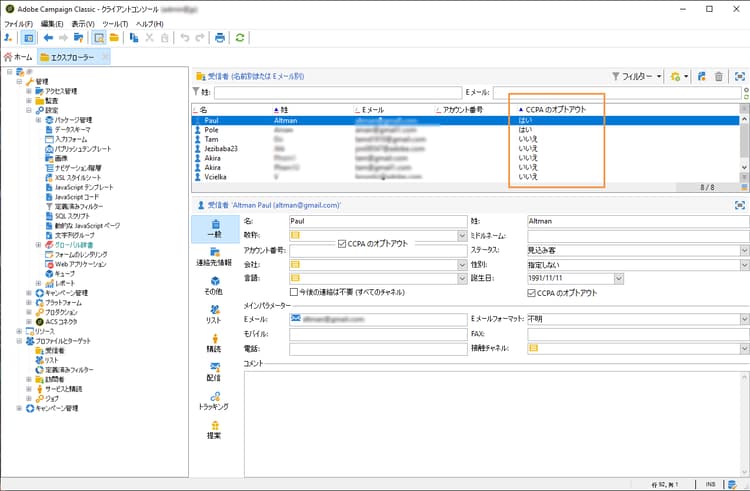Viewport: 750px width, 491px height.
Task: Click the fullscreen icon above recipient list
Action: click(739, 76)
